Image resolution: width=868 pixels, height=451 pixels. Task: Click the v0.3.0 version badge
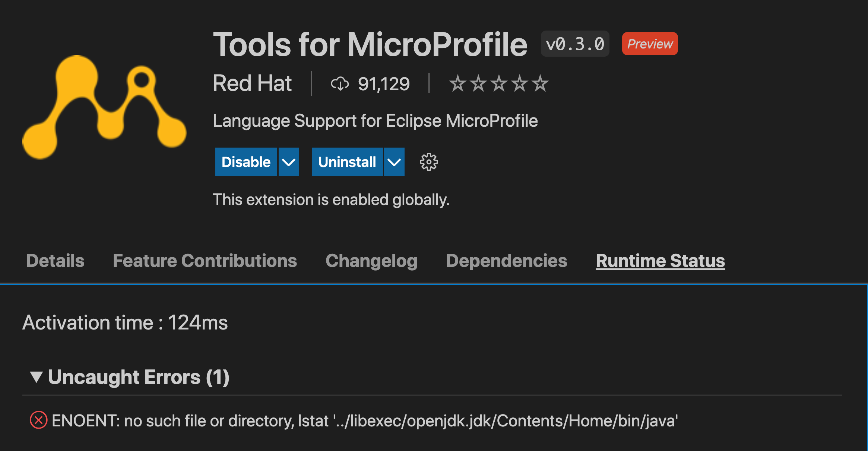pos(575,44)
